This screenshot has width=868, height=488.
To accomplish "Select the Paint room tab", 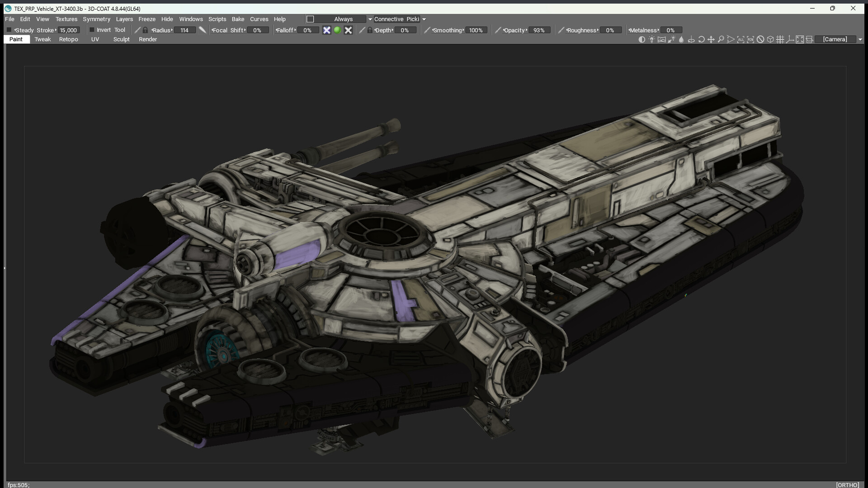I will coord(16,39).
